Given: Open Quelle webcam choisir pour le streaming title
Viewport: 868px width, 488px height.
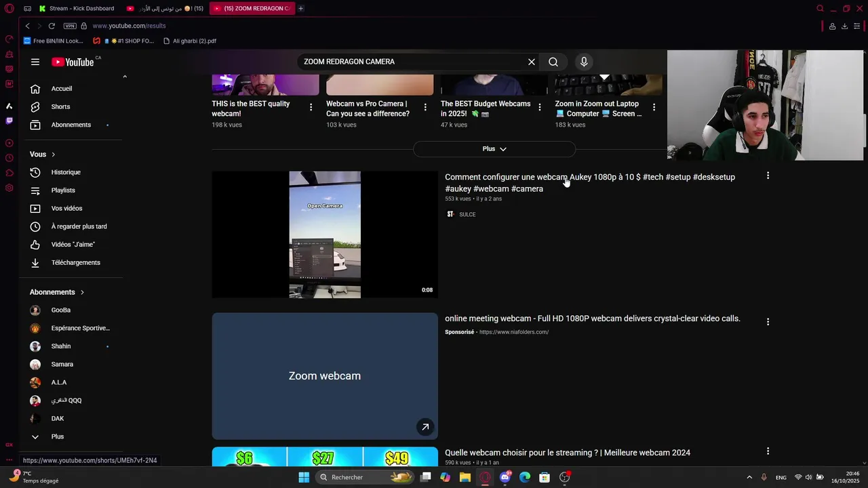Looking at the screenshot, I should [568, 453].
